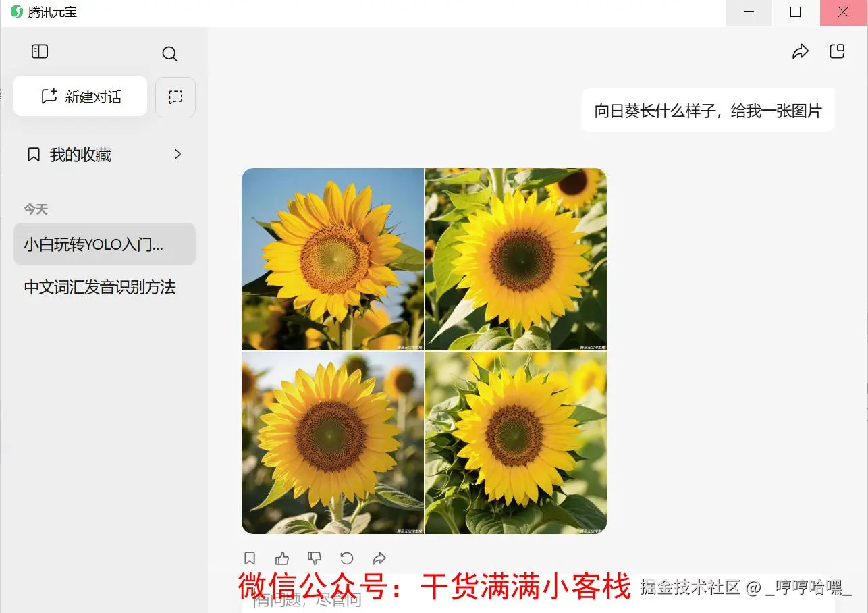This screenshot has height=613, width=868.
Task: Expand the 我的收藏 favorites section
Action: point(178,154)
